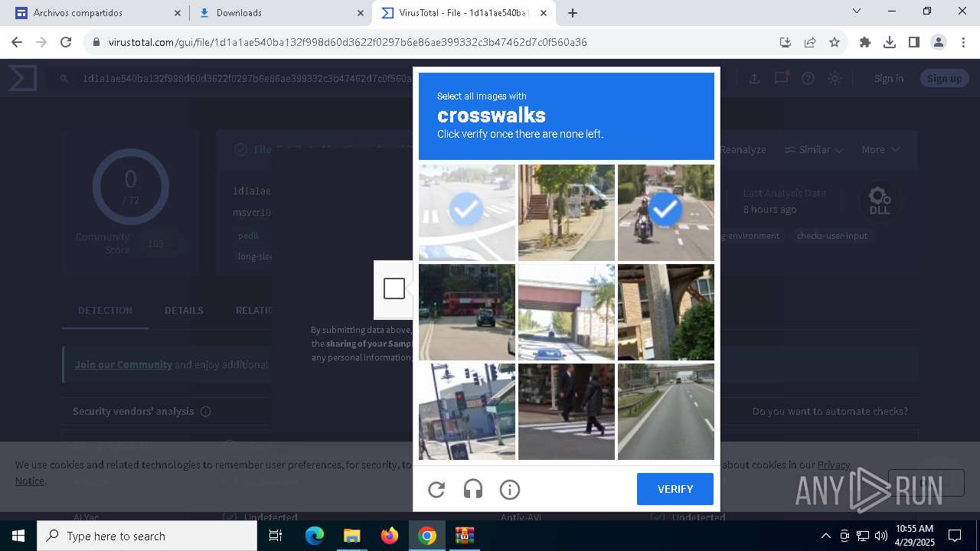Open volume control in tray

pos(880,536)
